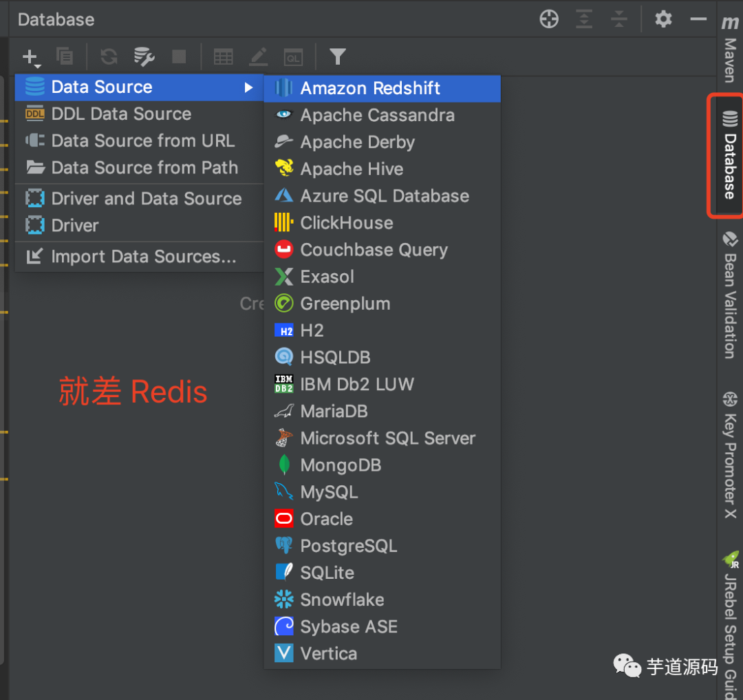Select Oracle data source
Image resolution: width=743 pixels, height=700 pixels.
[x=382, y=519]
